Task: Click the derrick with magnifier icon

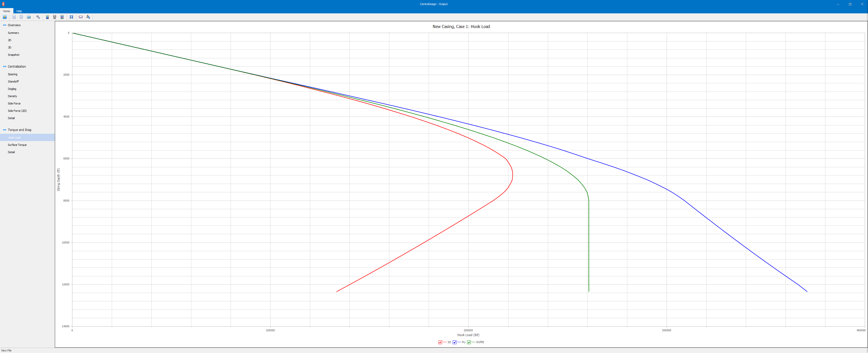Action: pos(88,17)
